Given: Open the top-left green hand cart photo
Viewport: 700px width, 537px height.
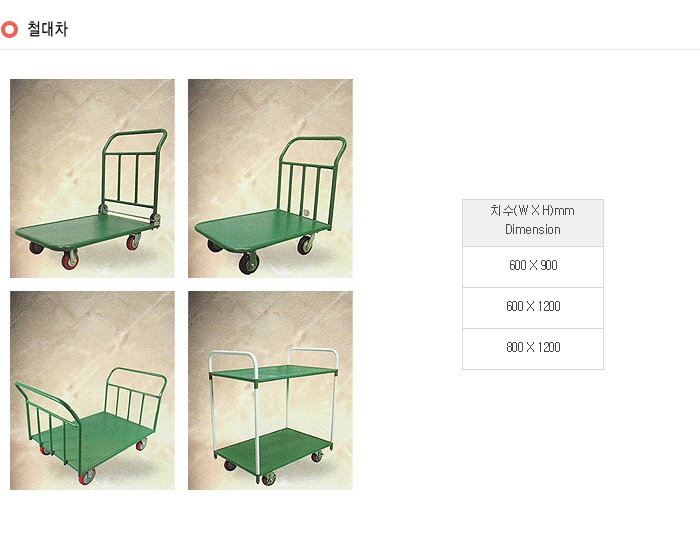Looking at the screenshot, I should [92, 179].
